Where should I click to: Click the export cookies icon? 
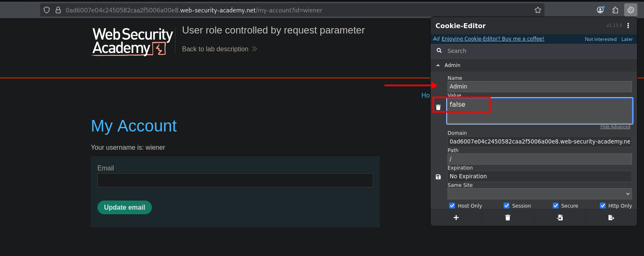point(611,218)
